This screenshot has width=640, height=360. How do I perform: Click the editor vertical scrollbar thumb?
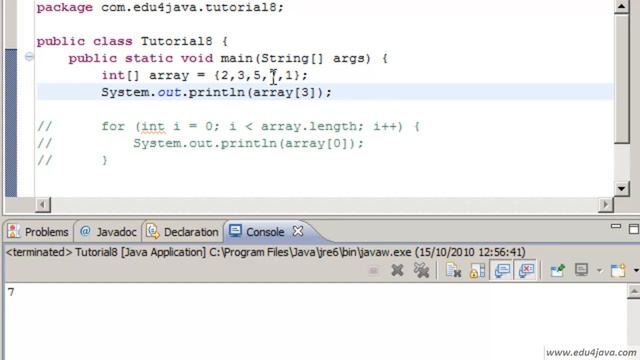pyautogui.click(x=621, y=80)
